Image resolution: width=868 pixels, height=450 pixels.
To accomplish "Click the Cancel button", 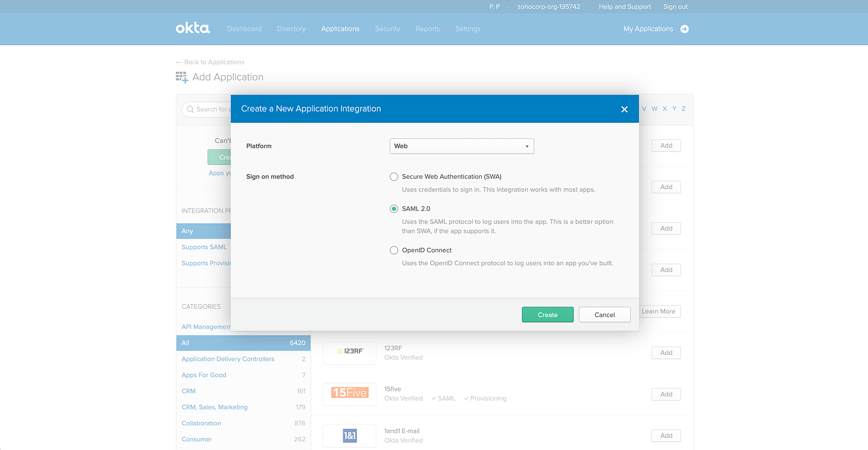I will click(x=605, y=315).
